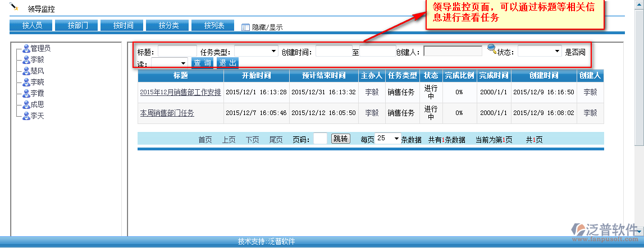Open the 任务类型 dropdown
The width and height of the screenshot is (644, 248).
(256, 51)
